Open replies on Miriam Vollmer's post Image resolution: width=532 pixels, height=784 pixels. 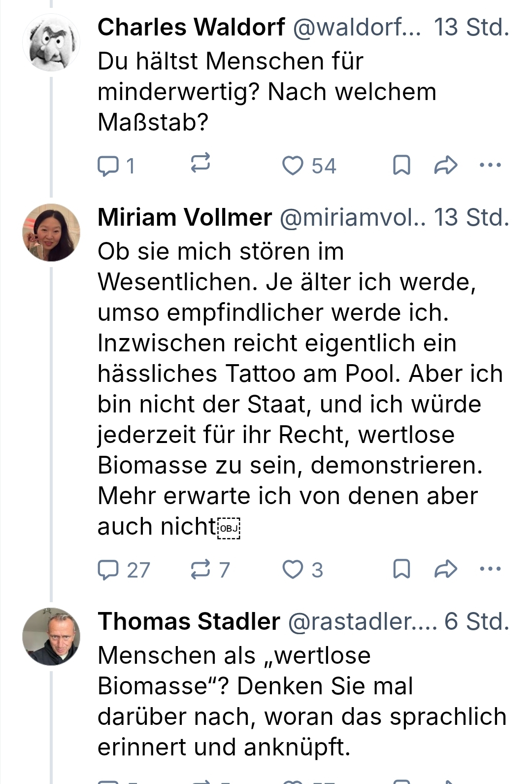(108, 570)
